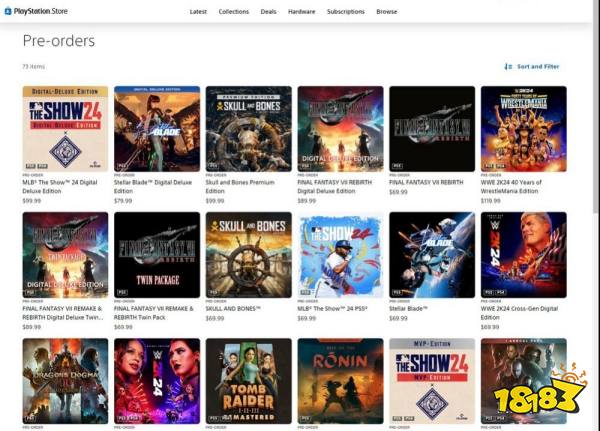This screenshot has width=600, height=431.
Task: Click the PlayStation Store logo icon
Action: 8,11
